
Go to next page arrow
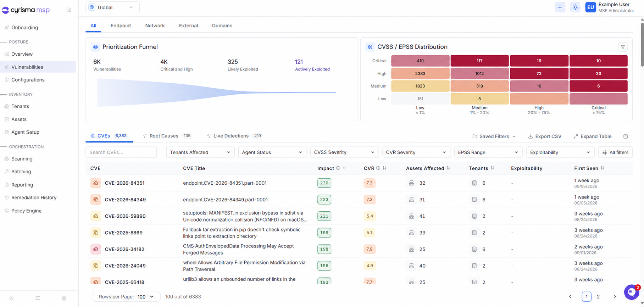(615, 297)
